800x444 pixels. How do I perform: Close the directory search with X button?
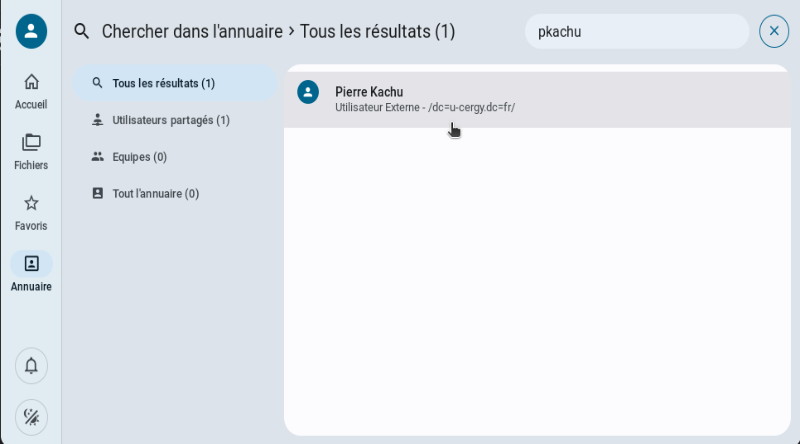tap(773, 31)
